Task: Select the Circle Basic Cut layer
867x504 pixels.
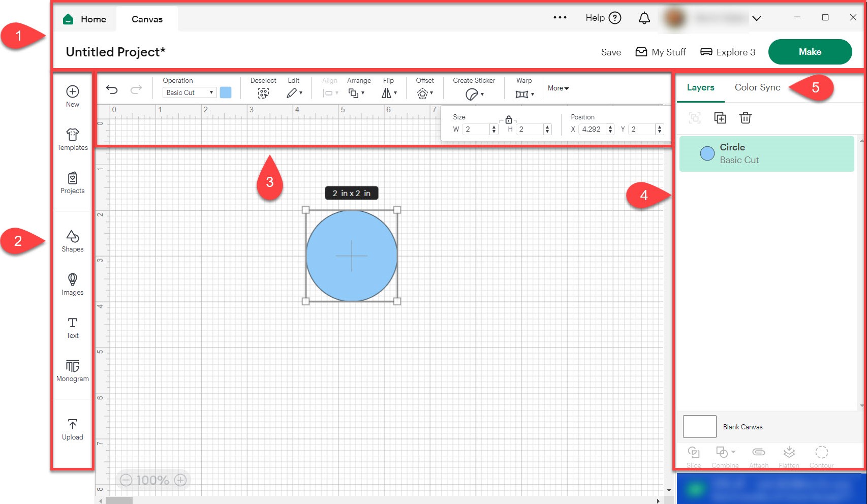Action: point(766,153)
